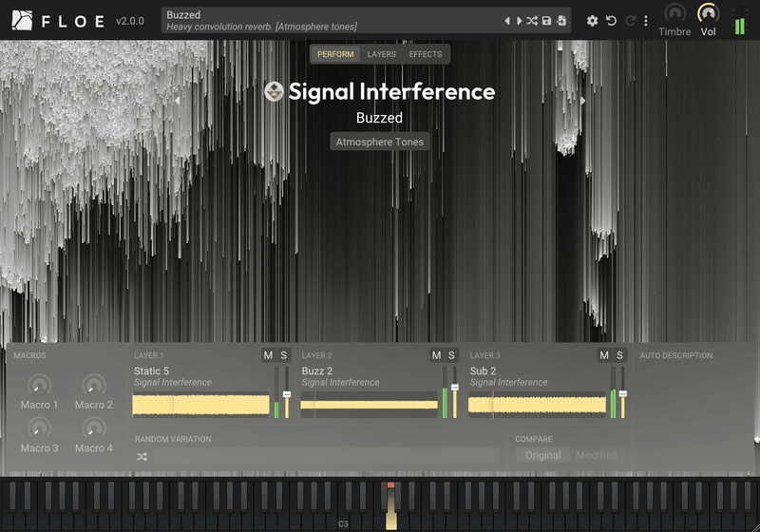Viewport: 760px width, 532px height.
Task: Click the Timbre knob
Action: 674,13
